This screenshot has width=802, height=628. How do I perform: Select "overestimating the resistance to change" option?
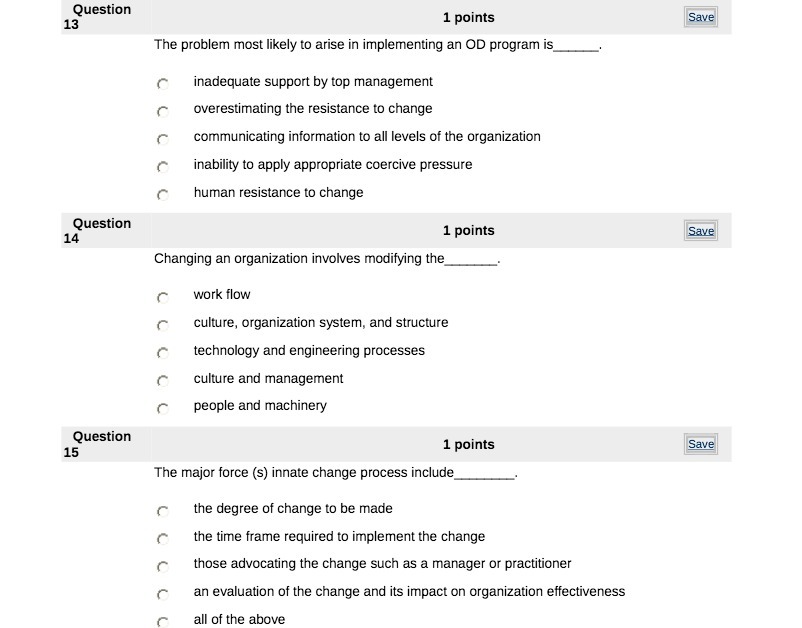tap(163, 112)
